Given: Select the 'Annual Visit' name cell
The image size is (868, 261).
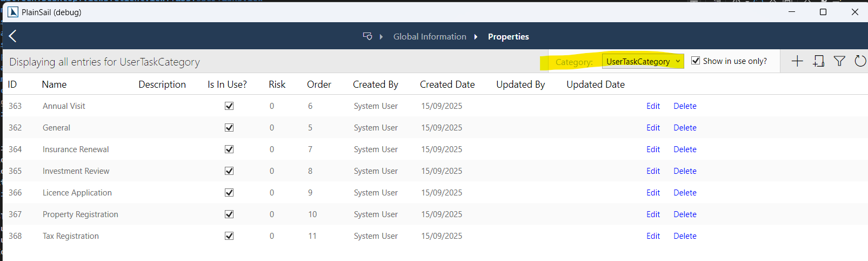Looking at the screenshot, I should coord(64,106).
